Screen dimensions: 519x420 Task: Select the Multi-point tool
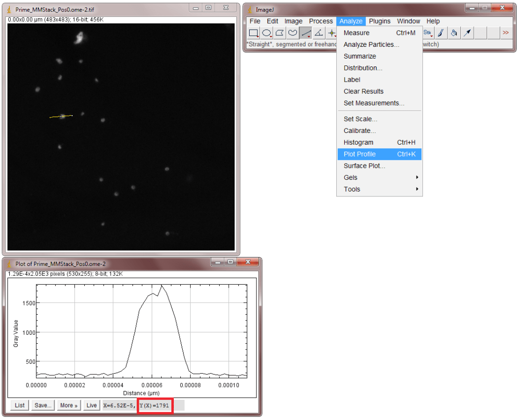[x=331, y=33]
